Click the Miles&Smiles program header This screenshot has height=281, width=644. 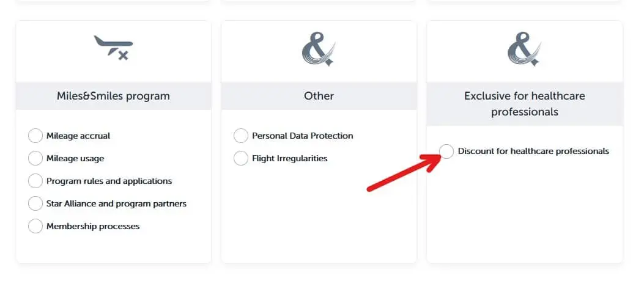point(114,96)
